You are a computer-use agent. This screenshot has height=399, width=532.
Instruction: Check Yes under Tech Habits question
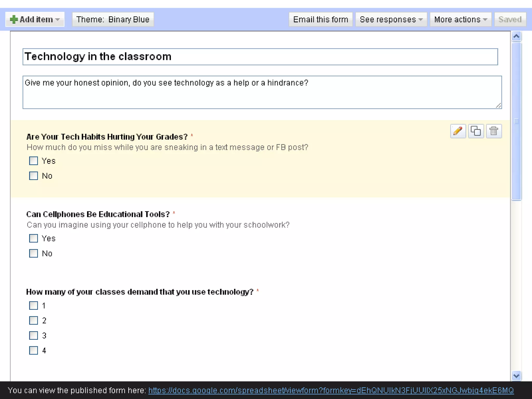tap(34, 161)
